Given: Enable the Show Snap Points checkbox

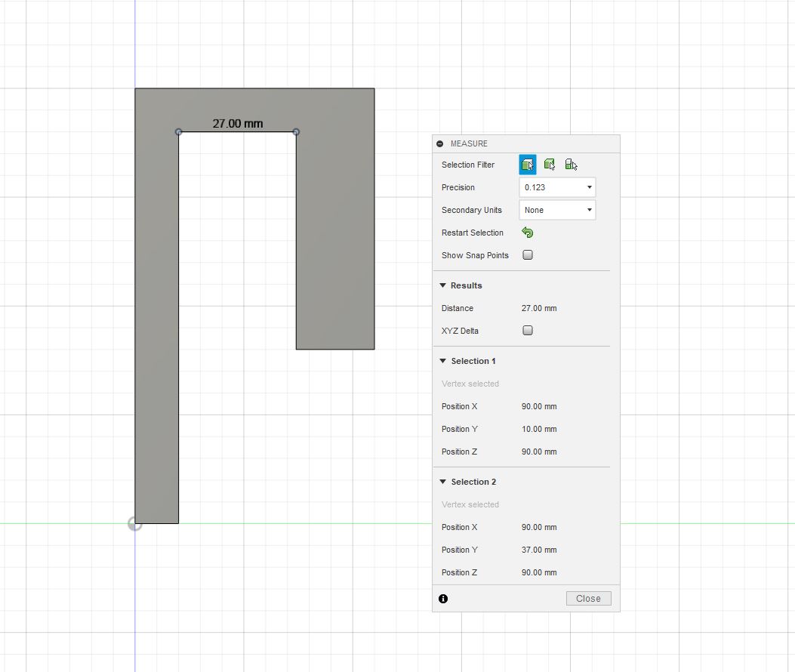Looking at the screenshot, I should (528, 254).
